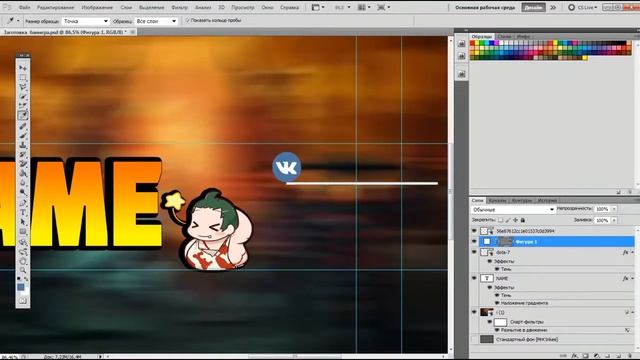This screenshot has height=360, width=640.
Task: Hide the ! (1) smart object layer
Action: click(x=474, y=312)
